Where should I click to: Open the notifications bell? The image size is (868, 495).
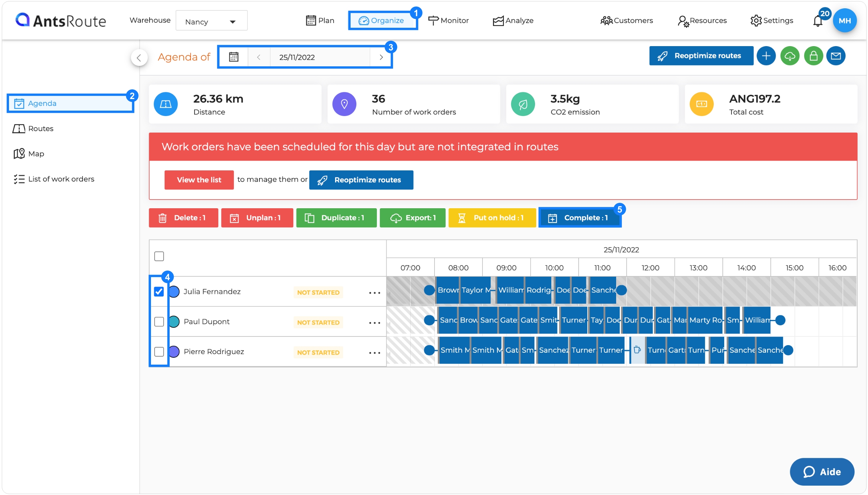pos(818,21)
